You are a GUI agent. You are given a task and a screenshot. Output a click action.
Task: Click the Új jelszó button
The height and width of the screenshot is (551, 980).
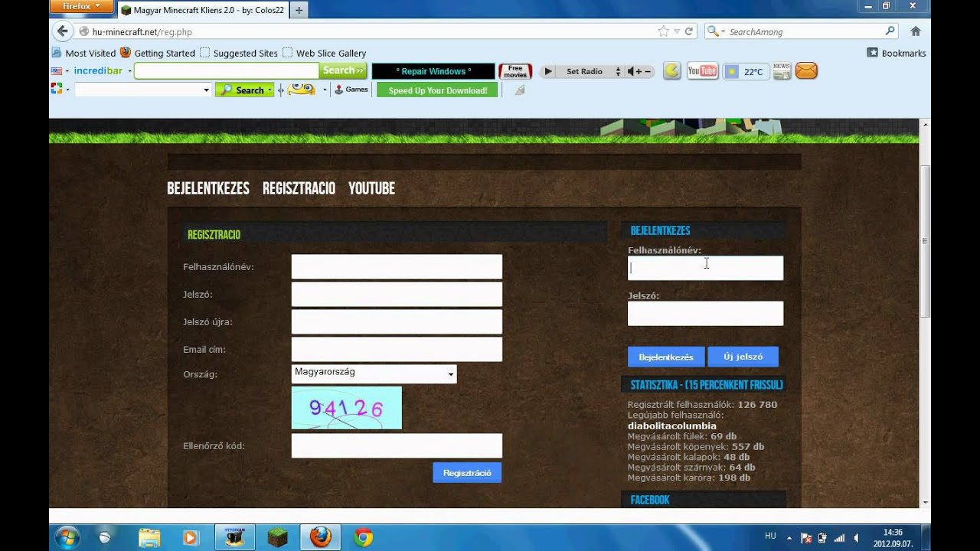[x=743, y=357]
